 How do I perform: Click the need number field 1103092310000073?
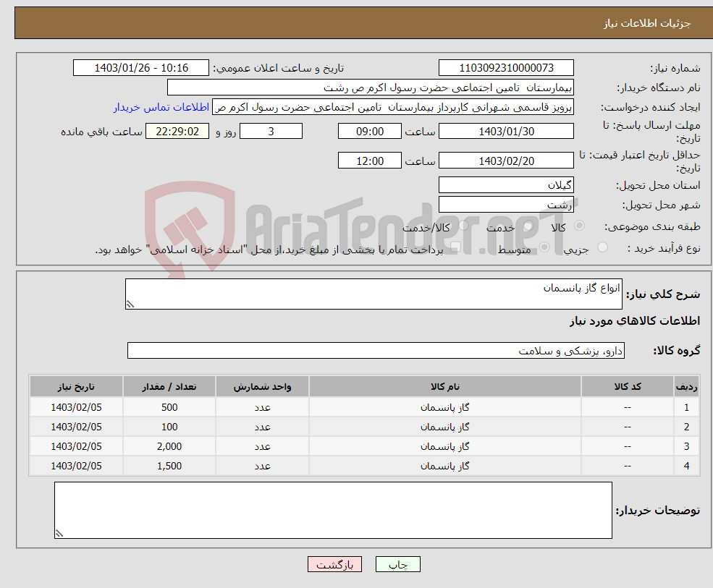tap(506, 68)
